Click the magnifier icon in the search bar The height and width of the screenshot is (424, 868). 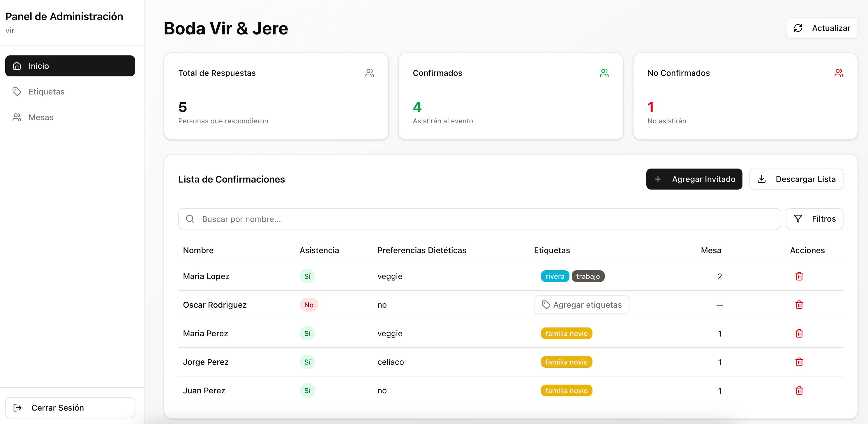coord(190,219)
